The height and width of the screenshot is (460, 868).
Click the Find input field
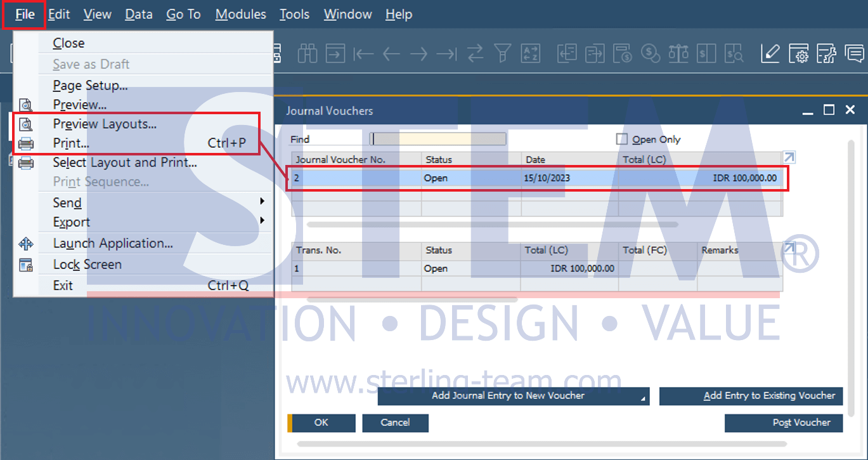tap(438, 140)
